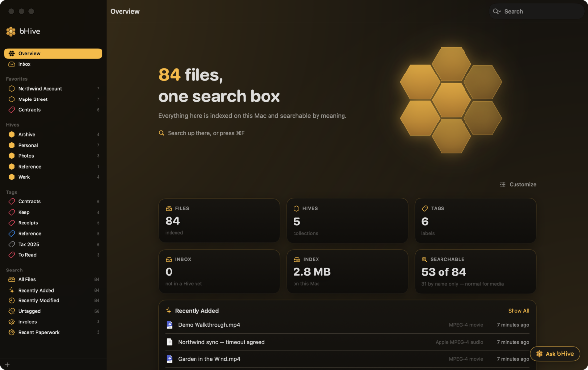Click the Receipts tag icon
Screen dimensions: 588x370
coord(12,223)
